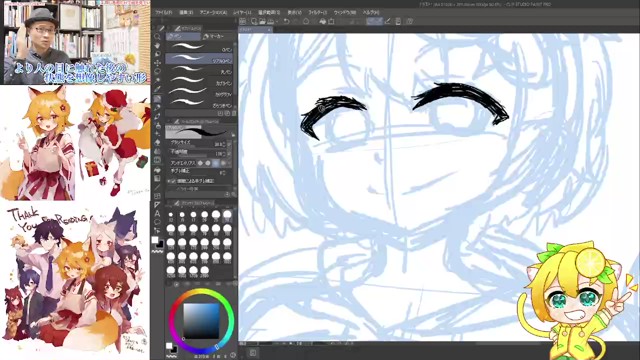Toggle Snap to Special Ruler in command bar
Screen dimensions: 640x360
379,21
